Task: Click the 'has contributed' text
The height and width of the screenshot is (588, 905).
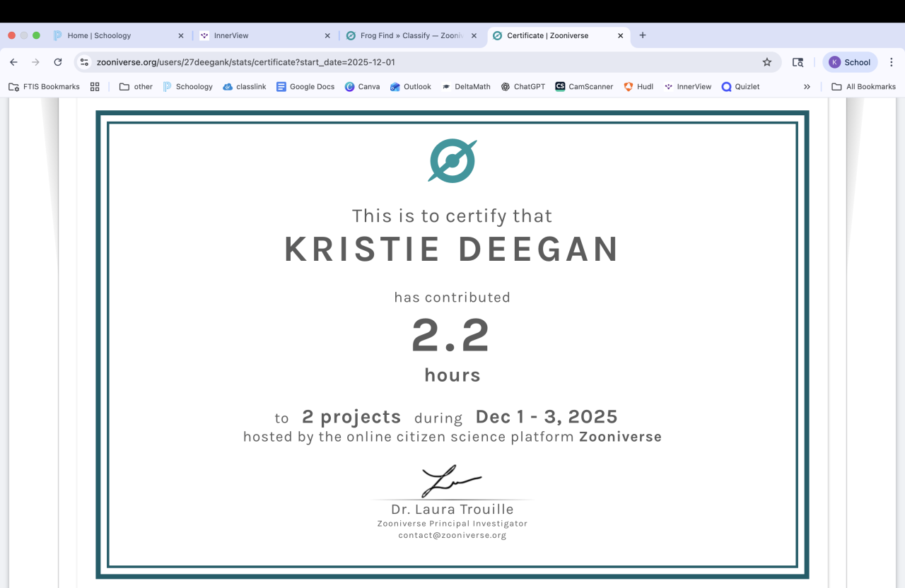Action: coord(452,298)
